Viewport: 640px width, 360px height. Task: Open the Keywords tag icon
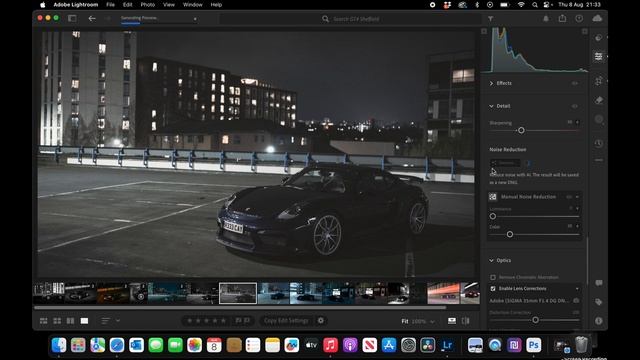(598, 302)
